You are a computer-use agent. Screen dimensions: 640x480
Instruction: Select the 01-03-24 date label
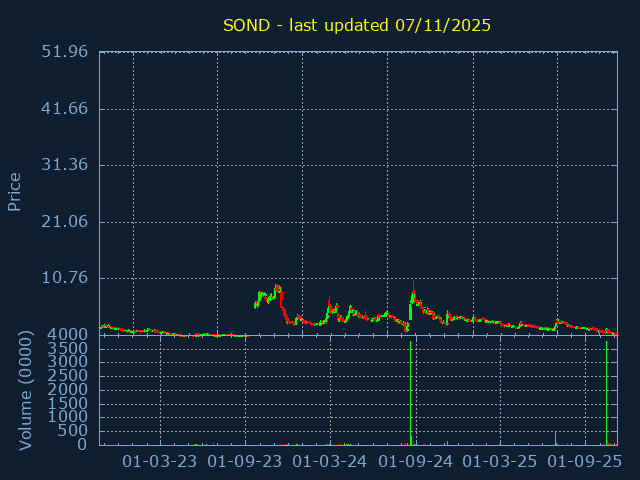[330, 461]
